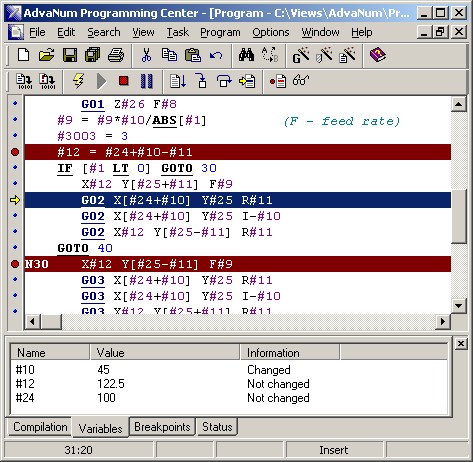Click the New file toolbar icon
The width and height of the screenshot is (473, 462).
click(x=23, y=55)
